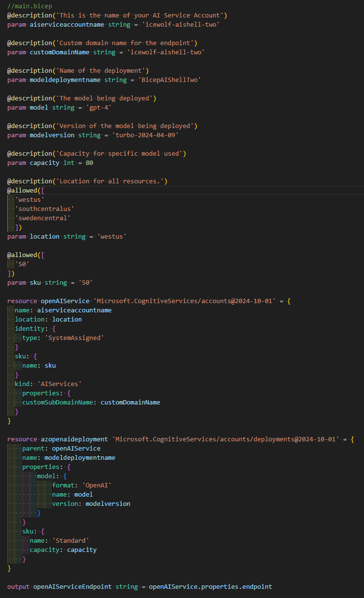Click the capacity: capacity property line

pyautogui.click(x=63, y=550)
